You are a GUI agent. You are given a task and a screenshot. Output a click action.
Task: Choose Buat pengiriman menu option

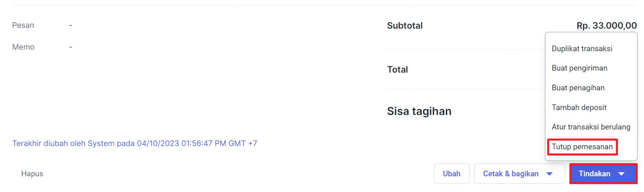pos(579,68)
